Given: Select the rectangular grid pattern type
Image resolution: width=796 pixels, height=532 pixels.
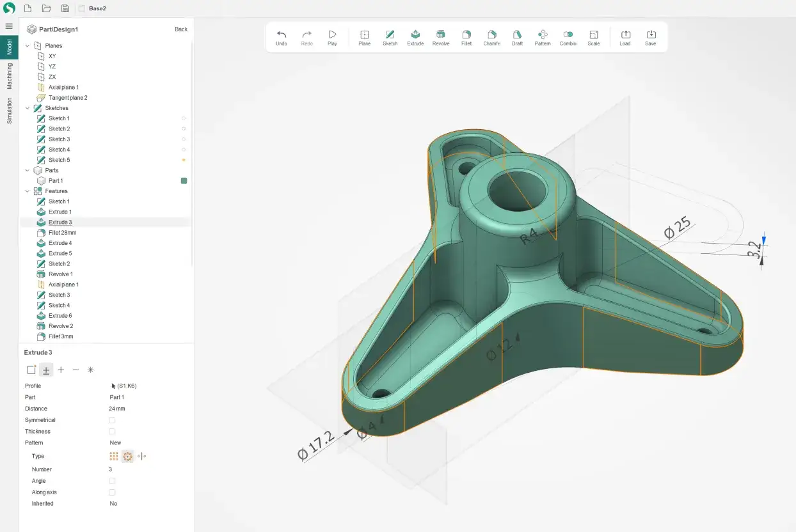Looking at the screenshot, I should pyautogui.click(x=113, y=456).
